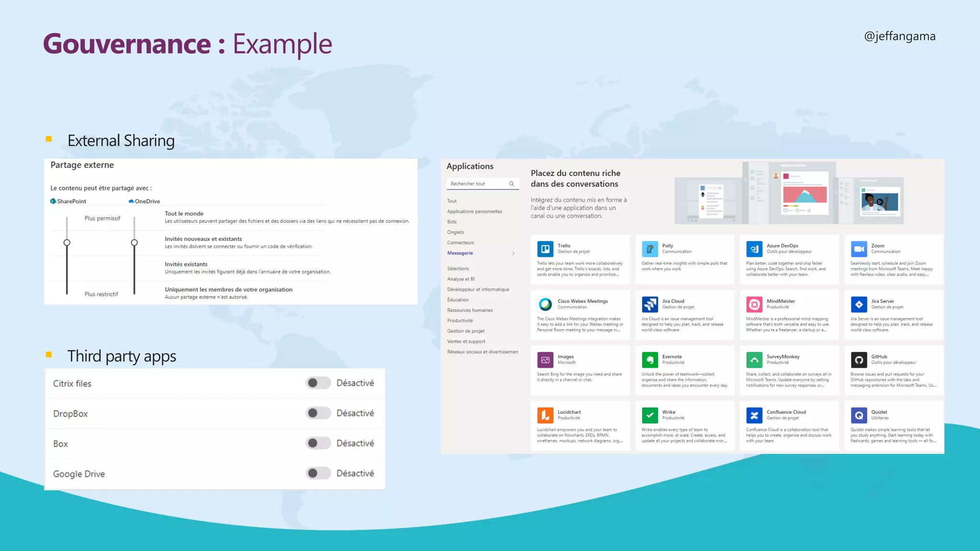Select Analyse et BI category
This screenshot has width=980, height=551.
461,279
